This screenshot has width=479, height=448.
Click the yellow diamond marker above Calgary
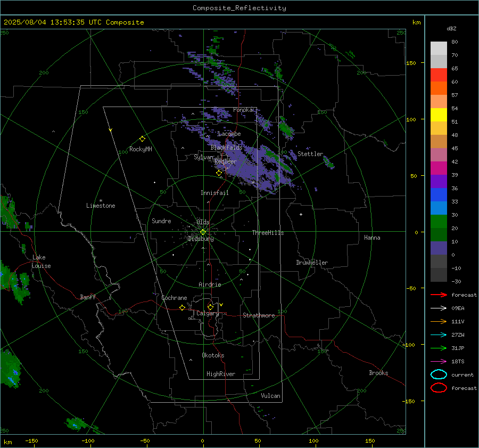coord(210,307)
